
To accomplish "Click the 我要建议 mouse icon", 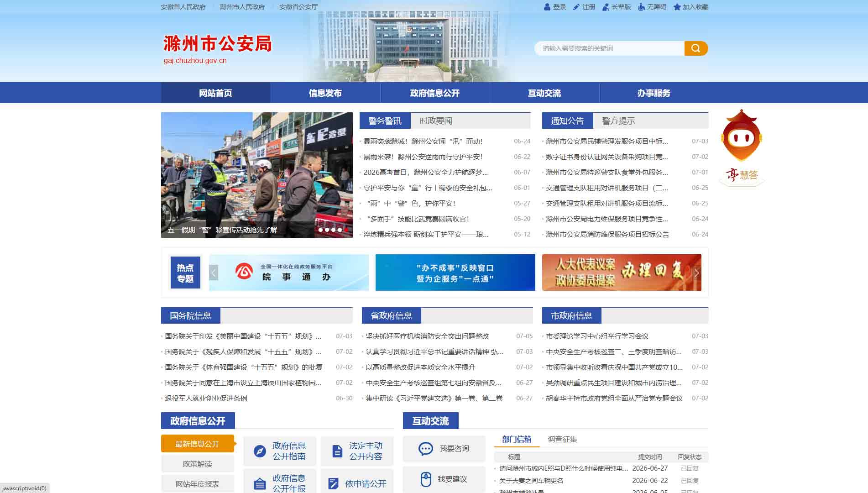I will tap(426, 479).
